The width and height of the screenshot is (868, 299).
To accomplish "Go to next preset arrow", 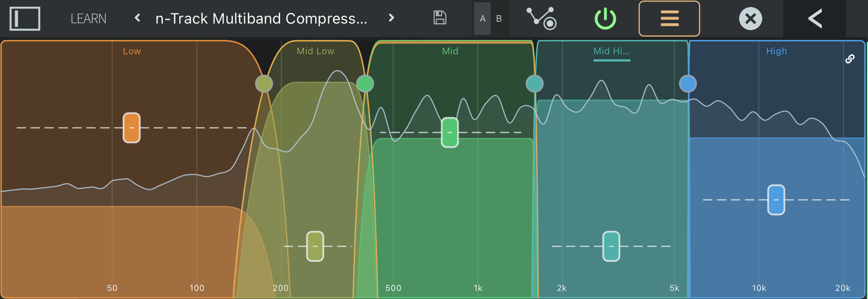I will (x=392, y=18).
